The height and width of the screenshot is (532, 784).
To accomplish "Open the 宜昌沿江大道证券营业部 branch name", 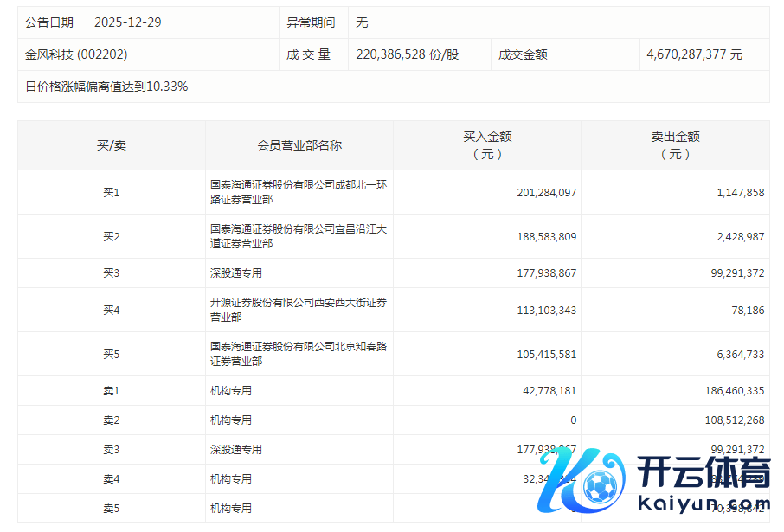I will 299,236.
